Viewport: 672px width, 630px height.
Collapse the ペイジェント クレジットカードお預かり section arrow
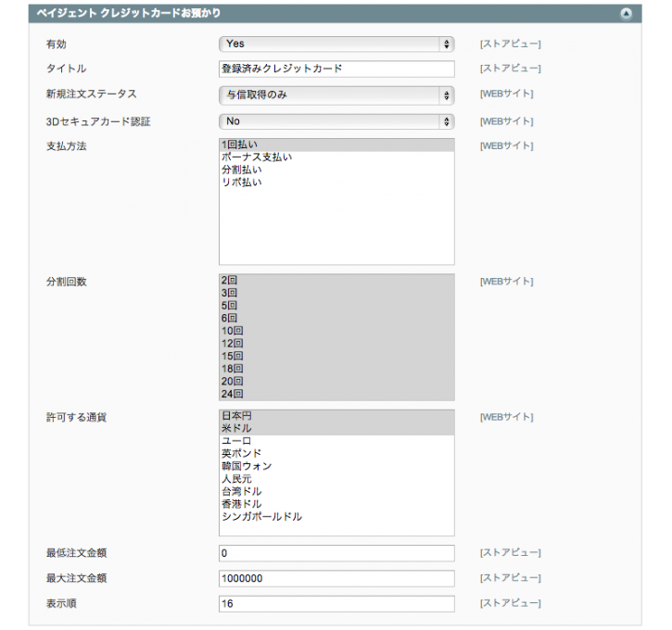coord(626,14)
